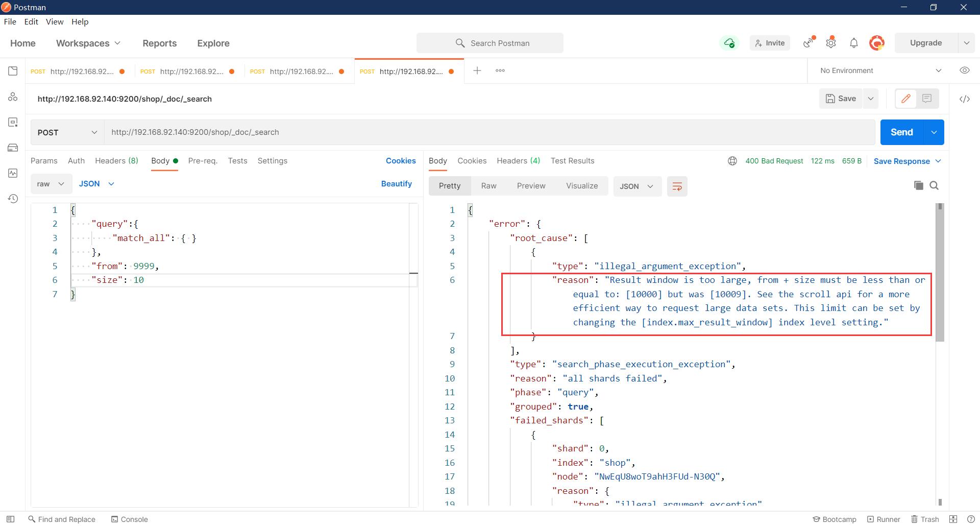The height and width of the screenshot is (526, 980).
Task: Click the request URL input field
Action: tap(489, 132)
